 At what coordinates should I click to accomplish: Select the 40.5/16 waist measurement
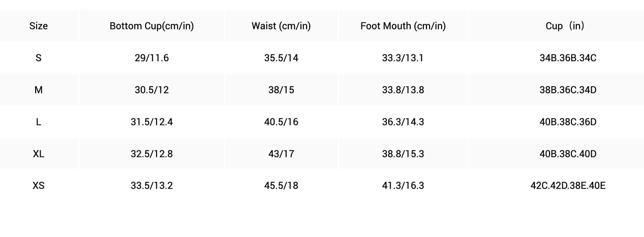(281, 122)
